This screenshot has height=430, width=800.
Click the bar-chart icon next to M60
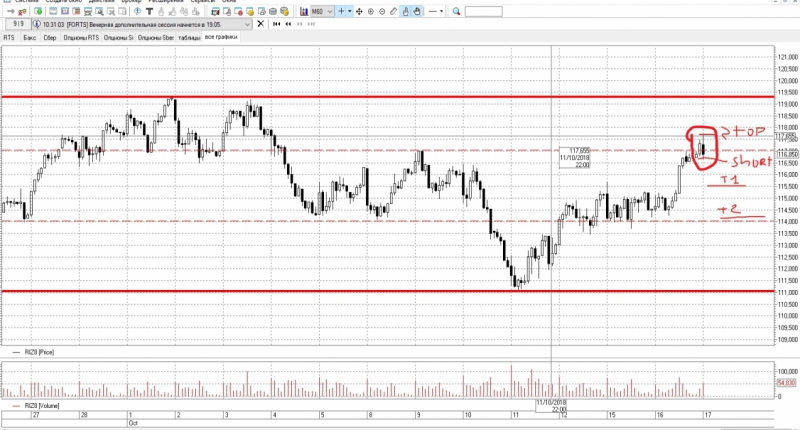[x=304, y=11]
